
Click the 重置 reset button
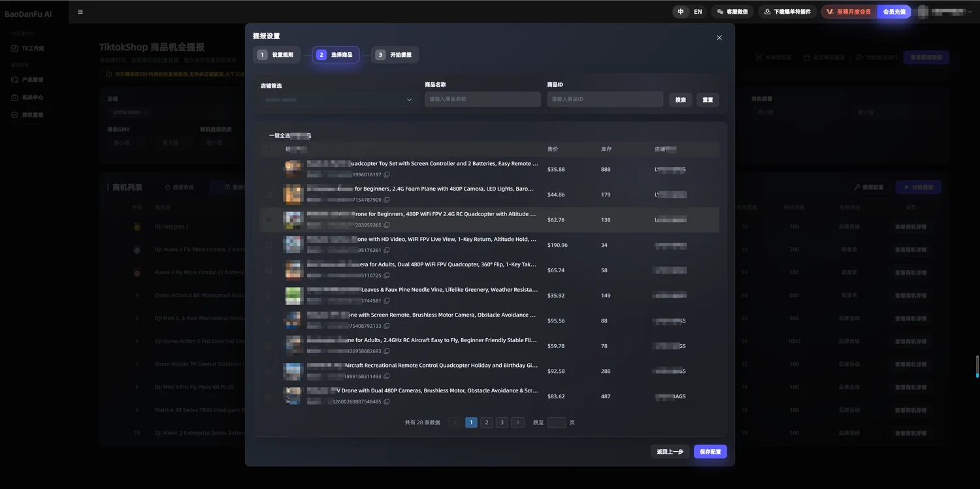coord(708,100)
